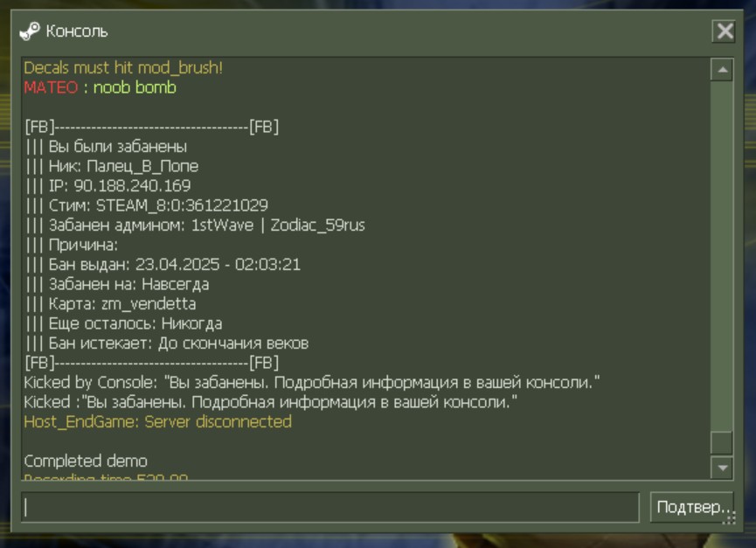Viewport: 756px width, 548px height.
Task: Click the 'MATEO : noob bomb' chat line
Action: (100, 87)
